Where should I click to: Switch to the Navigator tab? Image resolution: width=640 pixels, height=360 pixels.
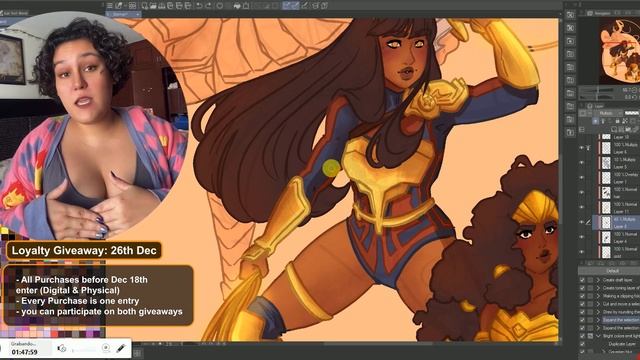pyautogui.click(x=601, y=13)
